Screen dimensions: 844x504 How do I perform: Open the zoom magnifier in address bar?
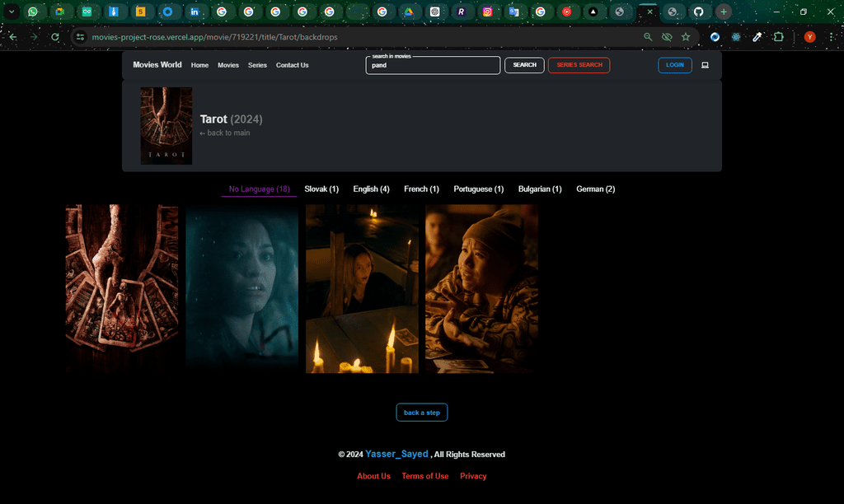(648, 37)
